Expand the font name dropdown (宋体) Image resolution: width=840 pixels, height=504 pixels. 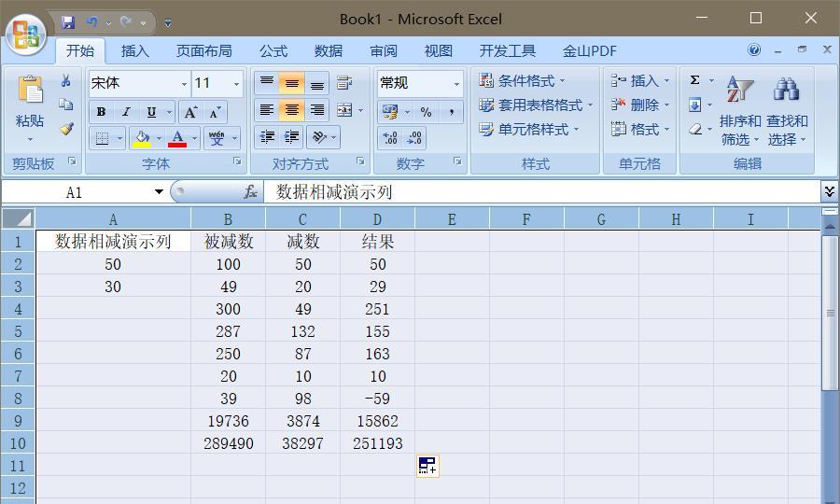[x=184, y=84]
